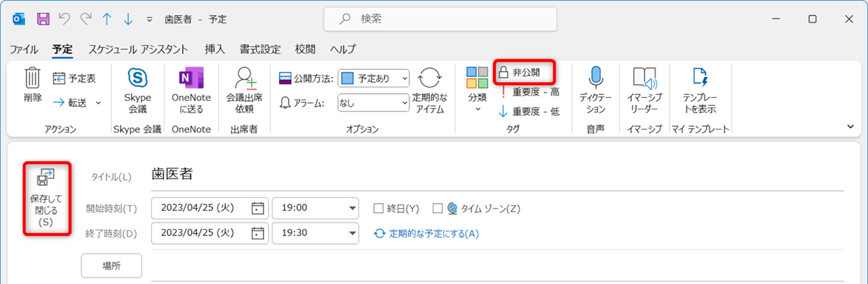
Task: Click the 削除 trash can icon
Action: coord(32,78)
